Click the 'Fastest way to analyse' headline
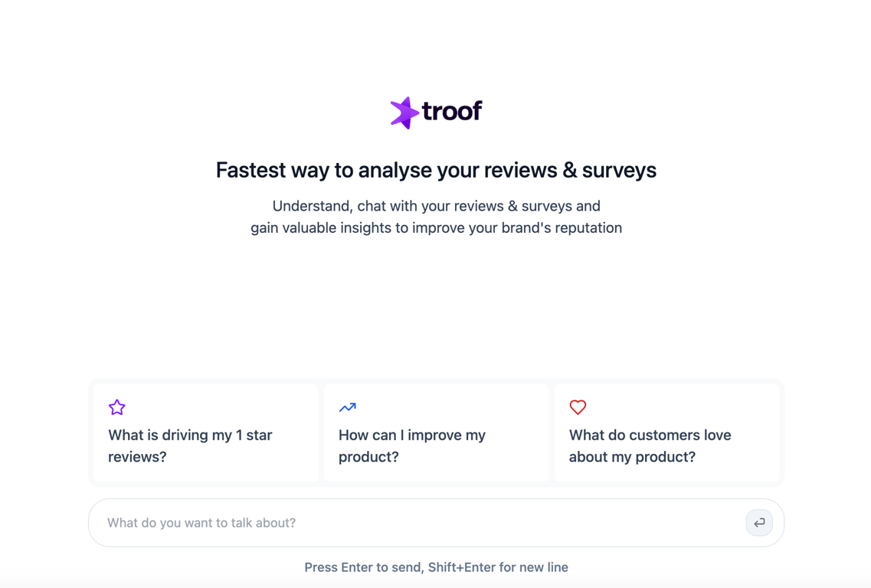This screenshot has width=871, height=588. click(436, 170)
